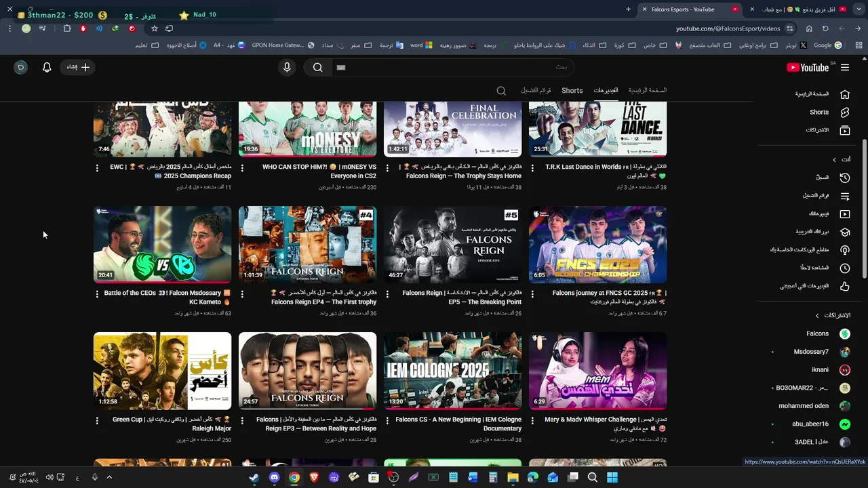Open the YouTube hamburger guide menu
This screenshot has height=488, width=868.
pyautogui.click(x=845, y=67)
